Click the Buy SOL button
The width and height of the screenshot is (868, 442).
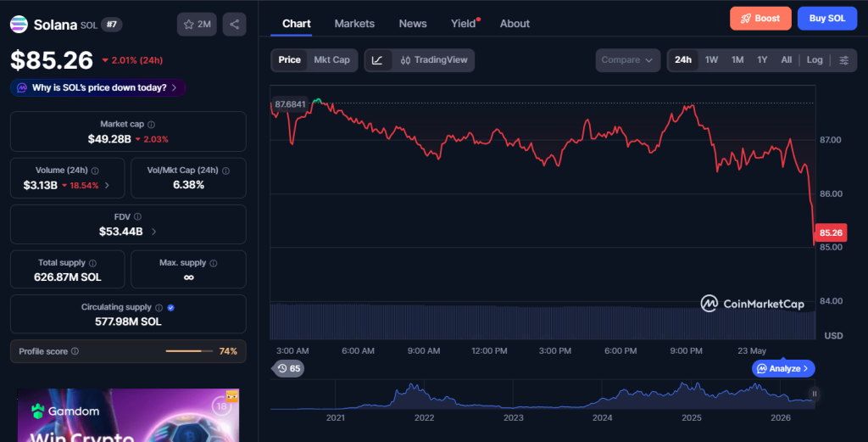pyautogui.click(x=827, y=19)
